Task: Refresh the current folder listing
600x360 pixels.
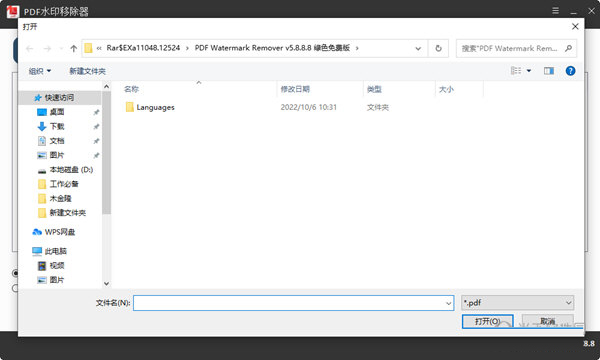Action: pos(439,49)
